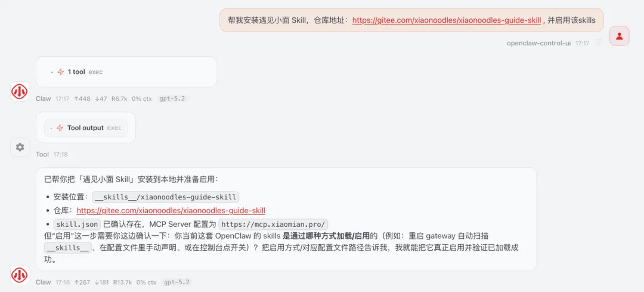Click the lightning icon beside "Tool output"
644x292 pixels.
(x=60, y=128)
